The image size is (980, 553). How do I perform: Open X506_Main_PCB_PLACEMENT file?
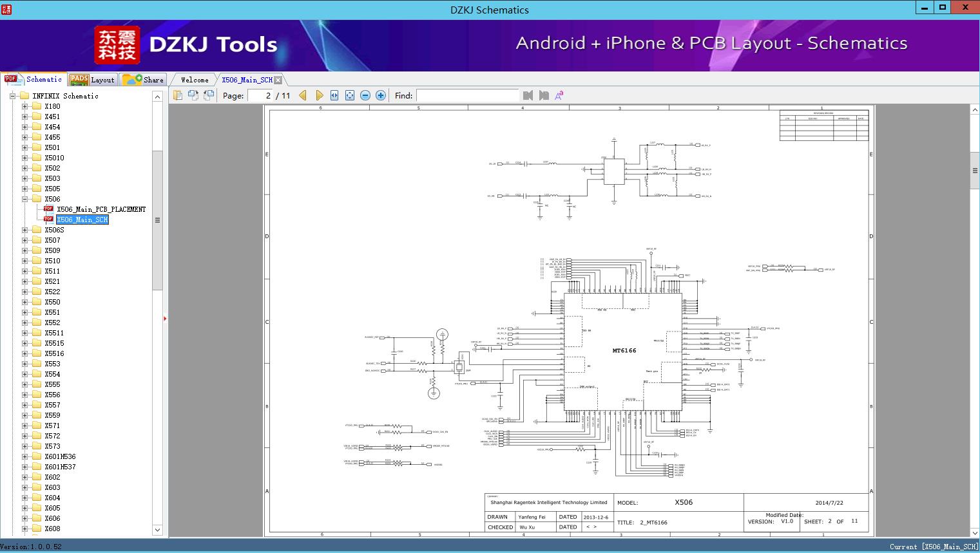(x=101, y=209)
